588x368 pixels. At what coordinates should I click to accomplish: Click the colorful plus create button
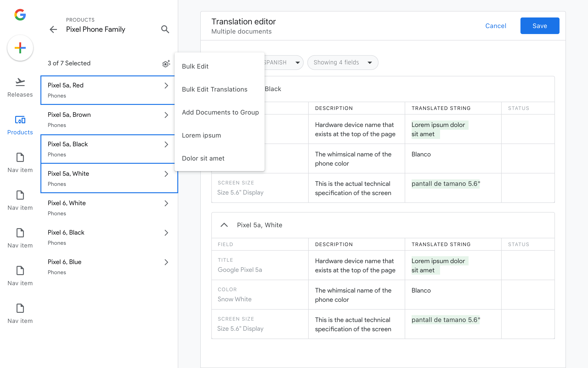pos(20,48)
